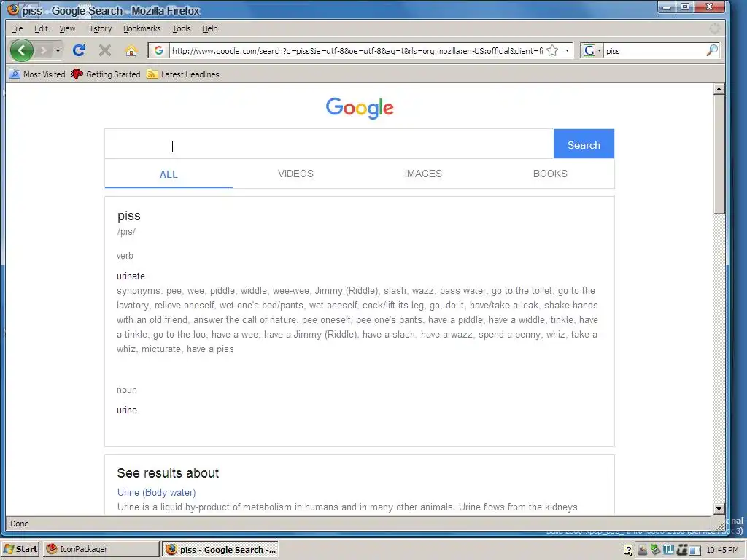Open the History menu
Viewport: 747px width, 560px height.
(x=99, y=28)
